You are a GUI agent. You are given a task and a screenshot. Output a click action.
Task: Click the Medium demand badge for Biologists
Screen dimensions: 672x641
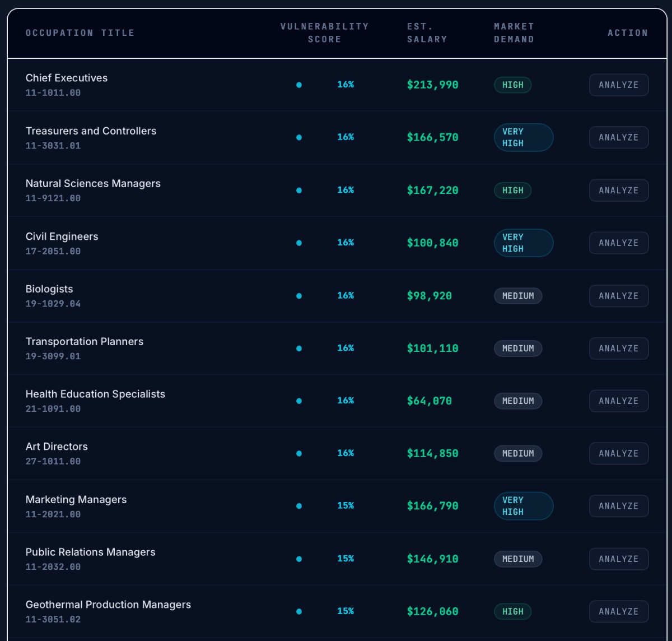click(x=518, y=296)
